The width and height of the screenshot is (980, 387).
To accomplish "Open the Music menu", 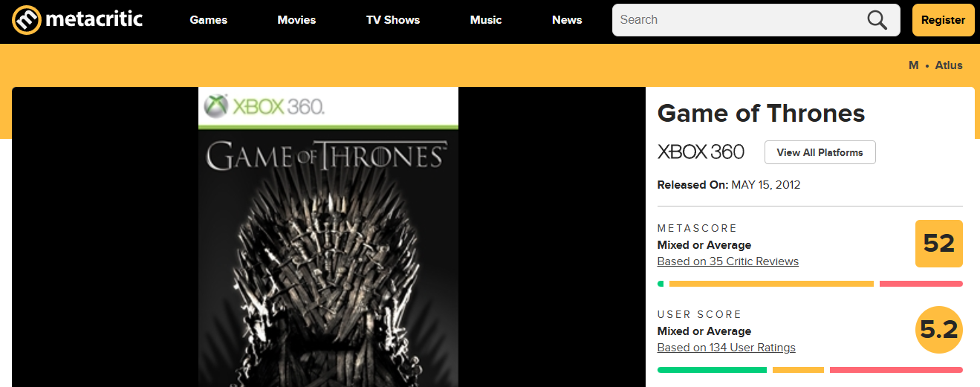I will click(x=486, y=20).
